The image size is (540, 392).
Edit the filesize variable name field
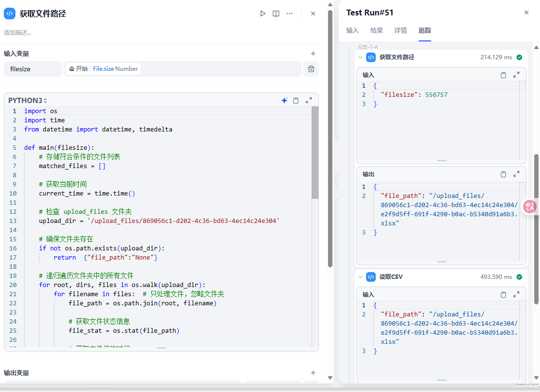(x=33, y=69)
